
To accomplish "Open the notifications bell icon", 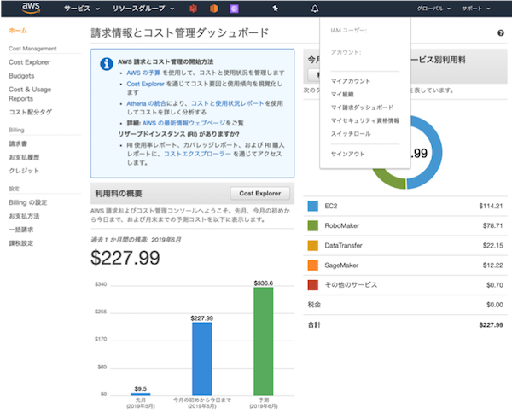I will click(x=315, y=9).
